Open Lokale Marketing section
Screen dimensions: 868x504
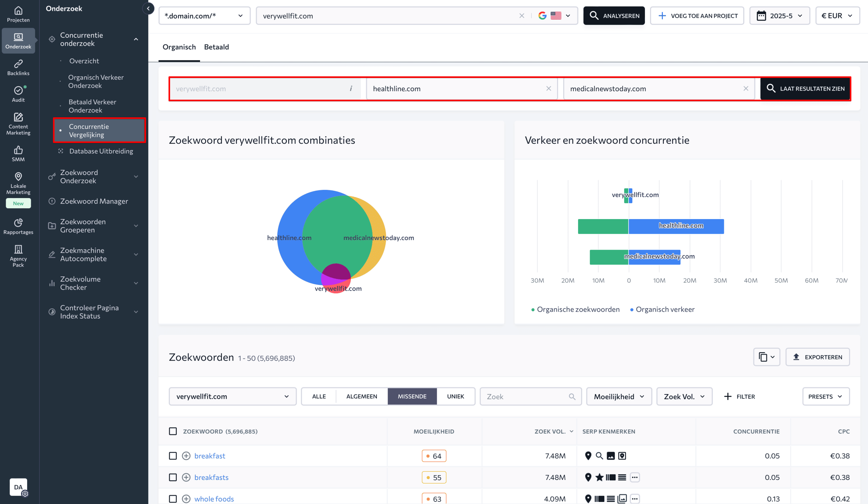click(x=18, y=183)
